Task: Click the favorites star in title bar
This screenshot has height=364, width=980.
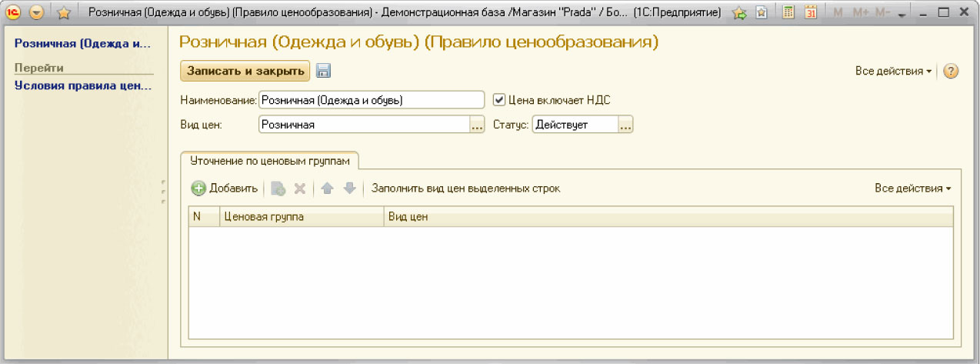Action: point(64,12)
